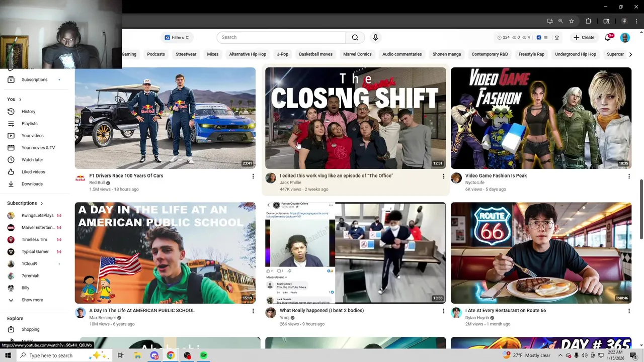Click the extension list lines icon

pos(545,38)
